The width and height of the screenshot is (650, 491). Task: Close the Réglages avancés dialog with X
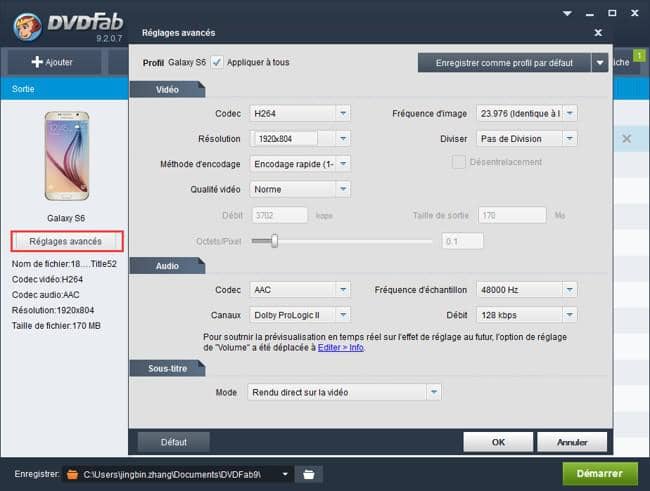pos(598,33)
